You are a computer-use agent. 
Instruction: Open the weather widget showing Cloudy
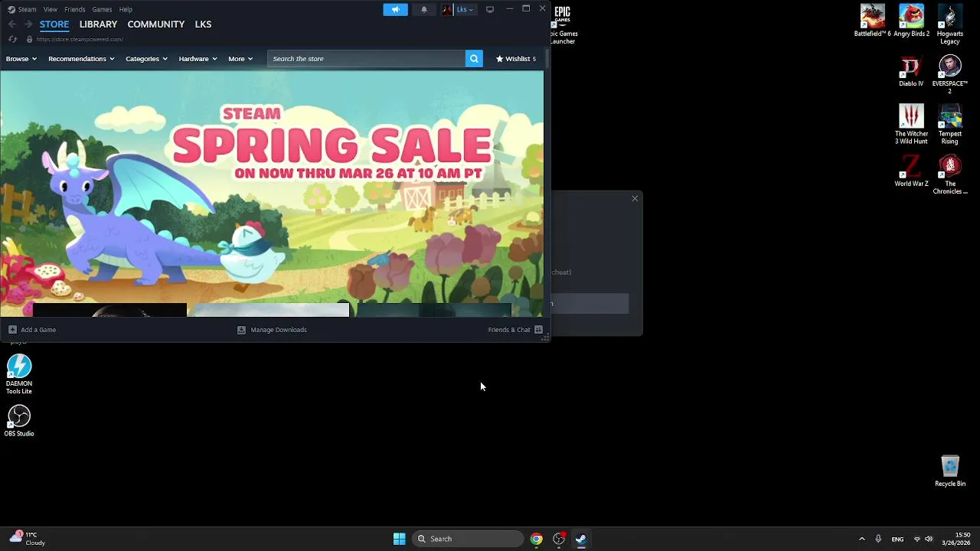click(28, 539)
